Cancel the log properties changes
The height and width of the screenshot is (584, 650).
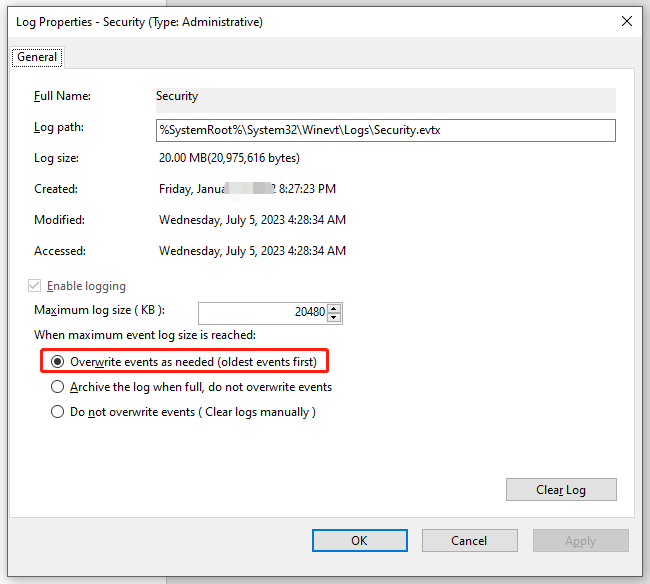pos(469,540)
